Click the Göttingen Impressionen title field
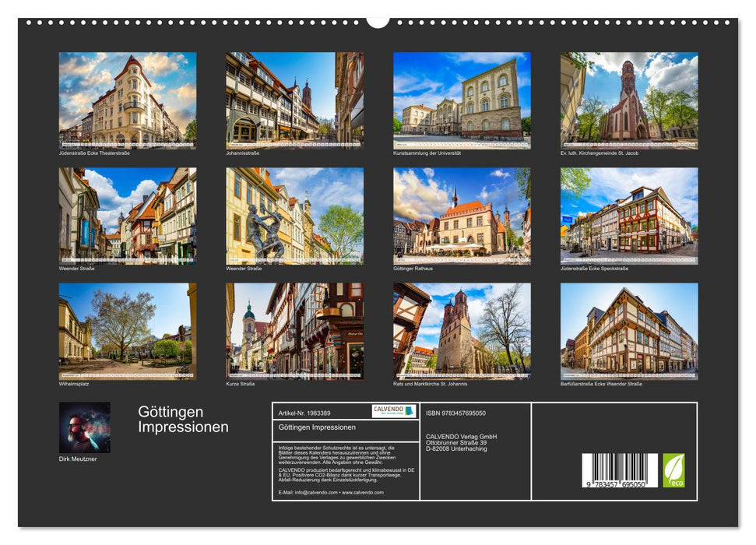 click(x=317, y=427)
